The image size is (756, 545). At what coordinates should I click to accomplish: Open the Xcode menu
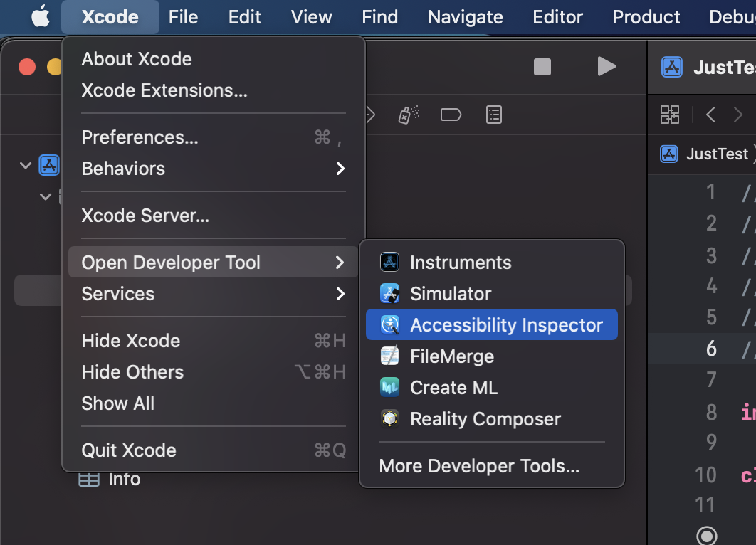click(110, 17)
